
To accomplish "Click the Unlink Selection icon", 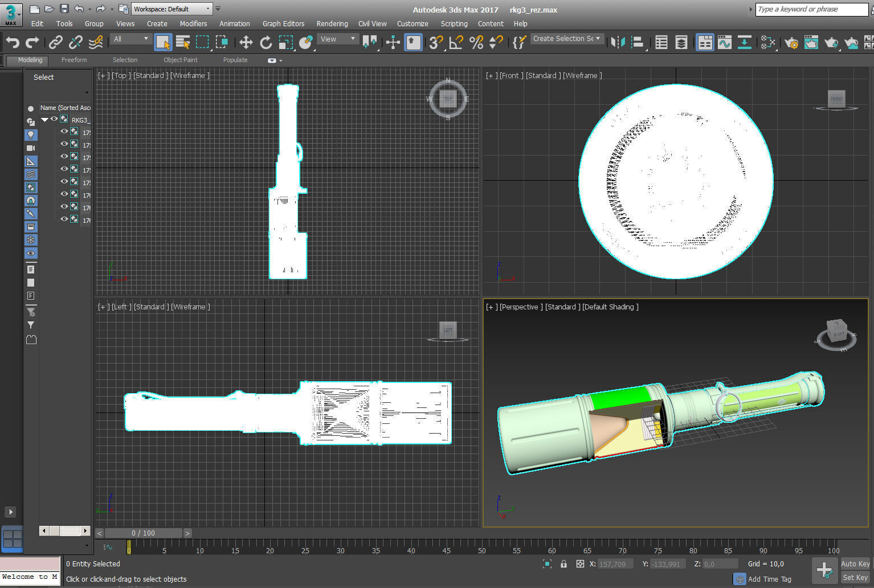I will coord(75,42).
